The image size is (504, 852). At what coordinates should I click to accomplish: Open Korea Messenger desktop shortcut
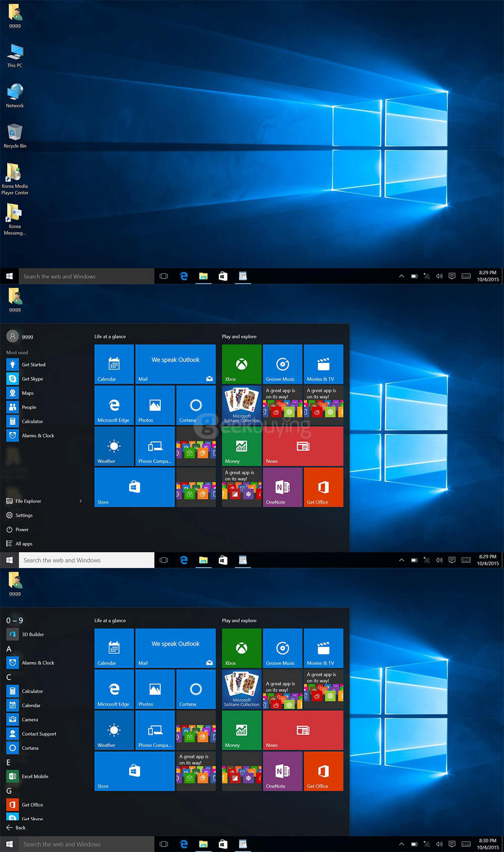(x=15, y=219)
